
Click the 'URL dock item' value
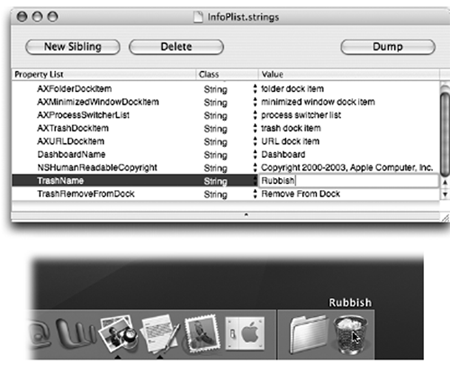point(290,141)
